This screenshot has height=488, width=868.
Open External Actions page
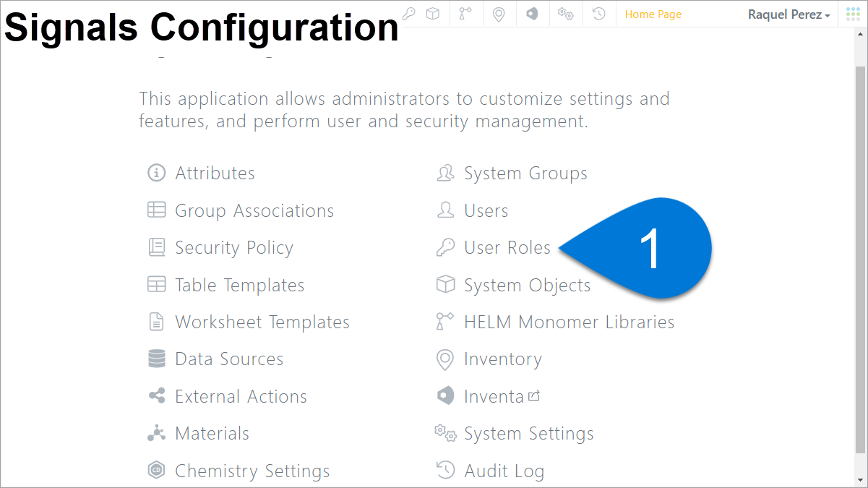[241, 397]
